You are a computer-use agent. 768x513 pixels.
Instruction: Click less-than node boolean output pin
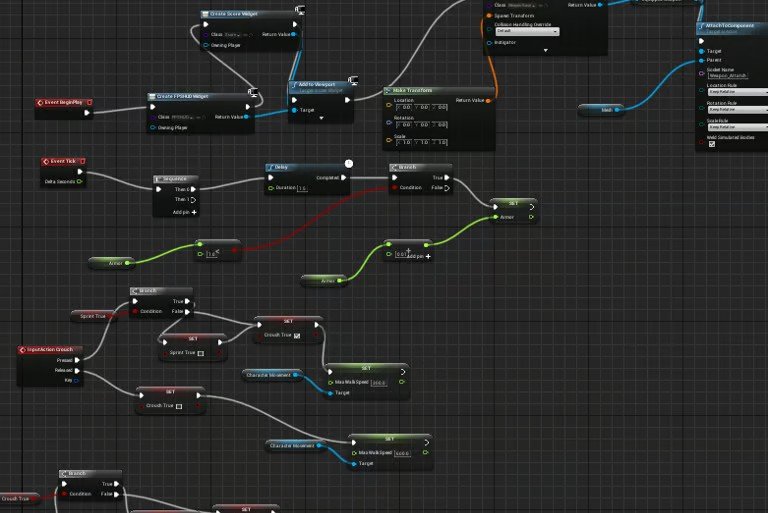[x=235, y=250]
